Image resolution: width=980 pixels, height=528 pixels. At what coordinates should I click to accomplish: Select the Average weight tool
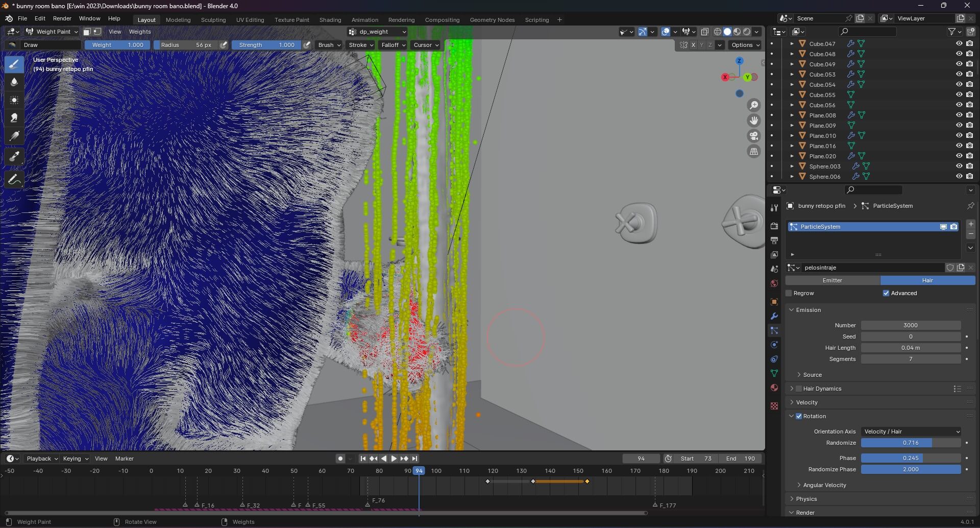14,100
